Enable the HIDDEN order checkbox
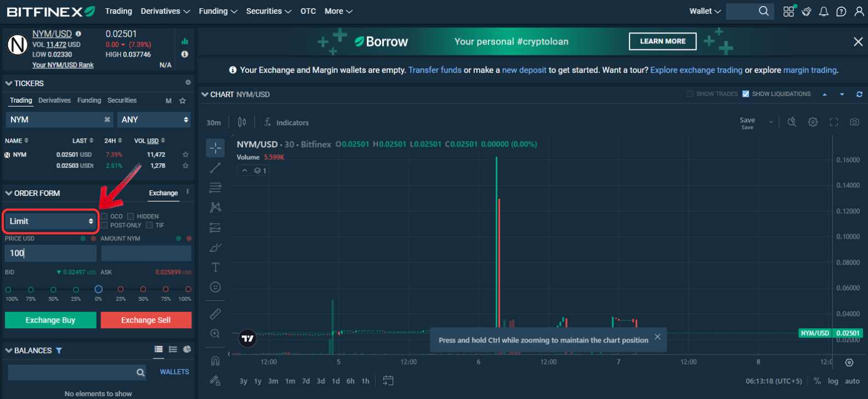Screen dimensions: 868x399 tap(131, 216)
